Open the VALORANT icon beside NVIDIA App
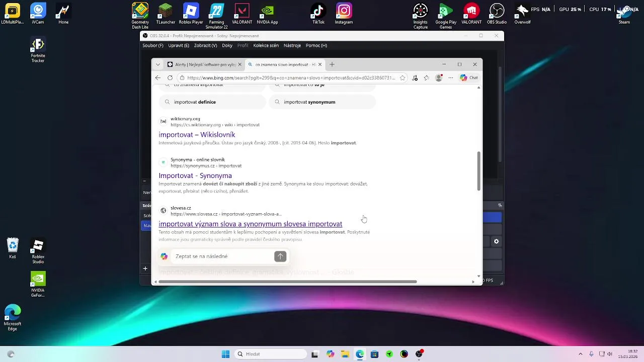The height and width of the screenshot is (362, 644). click(x=242, y=14)
